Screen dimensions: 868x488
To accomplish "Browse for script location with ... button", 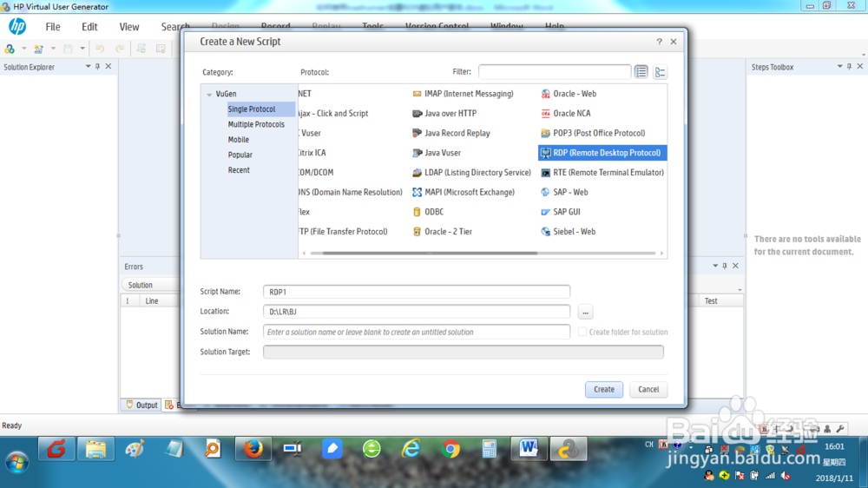I will [x=585, y=313].
